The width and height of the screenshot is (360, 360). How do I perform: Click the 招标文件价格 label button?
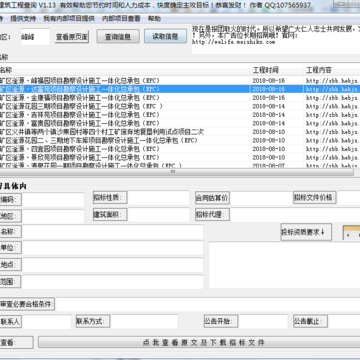315,198
